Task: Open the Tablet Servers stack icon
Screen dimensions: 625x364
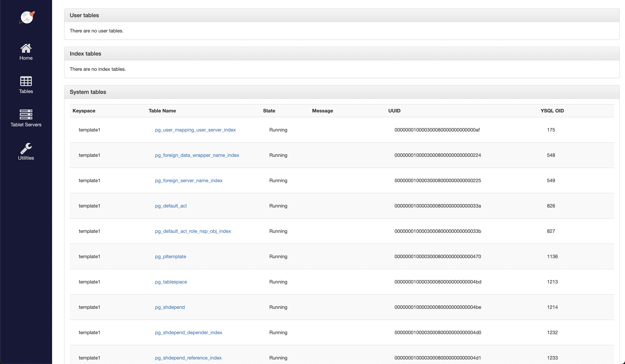Action: coord(26,114)
